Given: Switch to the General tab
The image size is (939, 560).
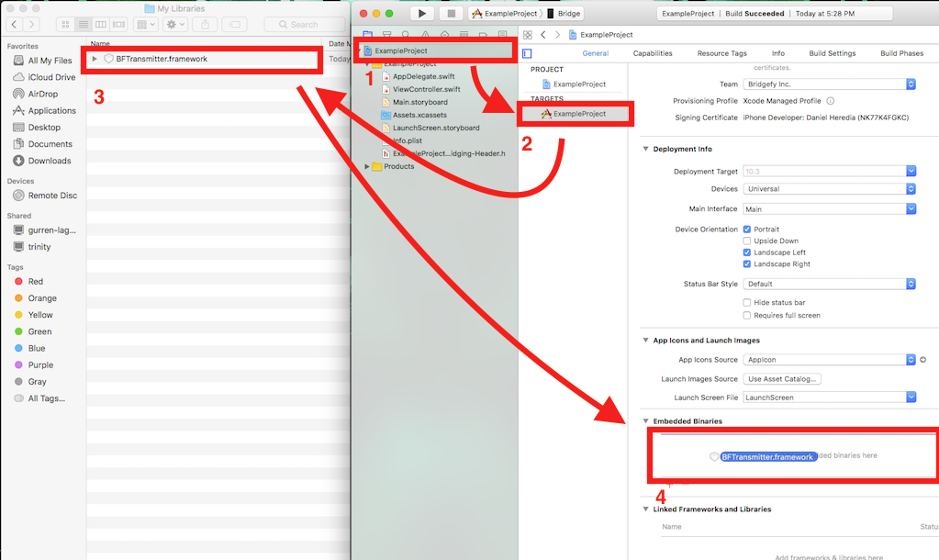Looking at the screenshot, I should click(x=596, y=53).
